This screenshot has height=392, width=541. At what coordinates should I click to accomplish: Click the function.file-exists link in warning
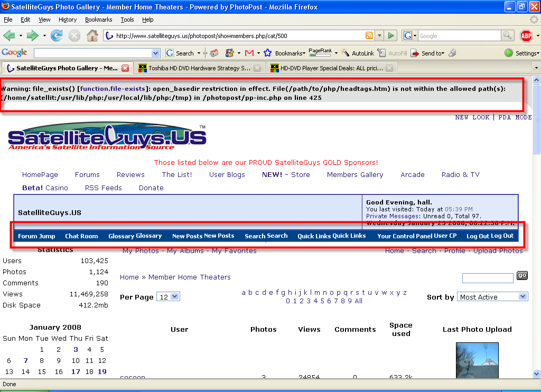click(113, 89)
